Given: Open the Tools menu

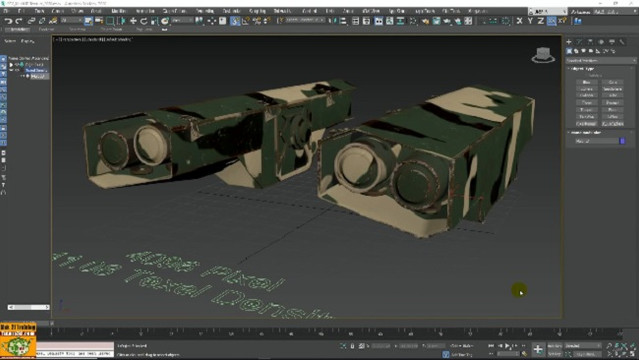Looking at the screenshot, I should click(x=39, y=11).
